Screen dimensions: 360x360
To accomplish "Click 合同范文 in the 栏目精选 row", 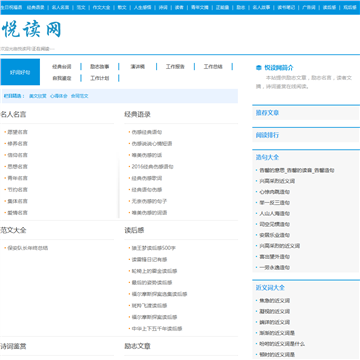I will point(80,96).
